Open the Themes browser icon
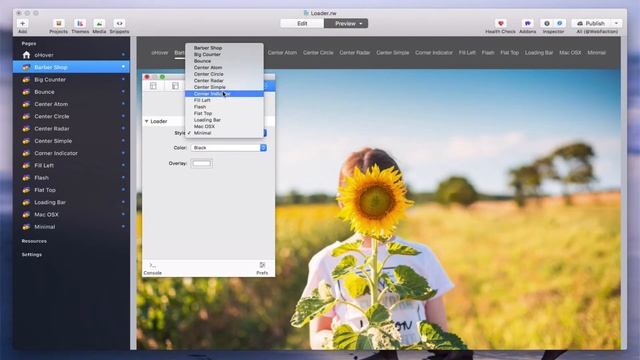The height and width of the screenshot is (360, 640). pos(80,24)
